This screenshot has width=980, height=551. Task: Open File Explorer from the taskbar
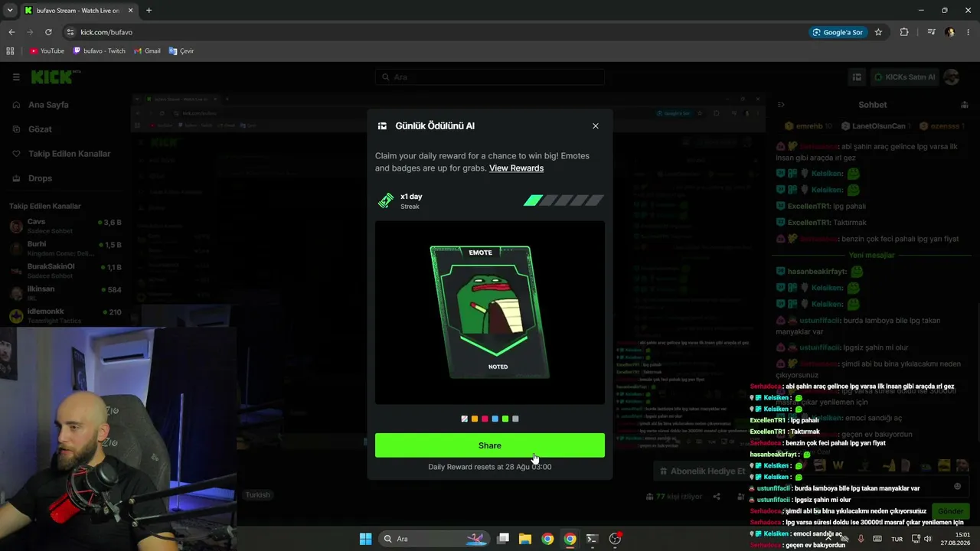coord(525,539)
